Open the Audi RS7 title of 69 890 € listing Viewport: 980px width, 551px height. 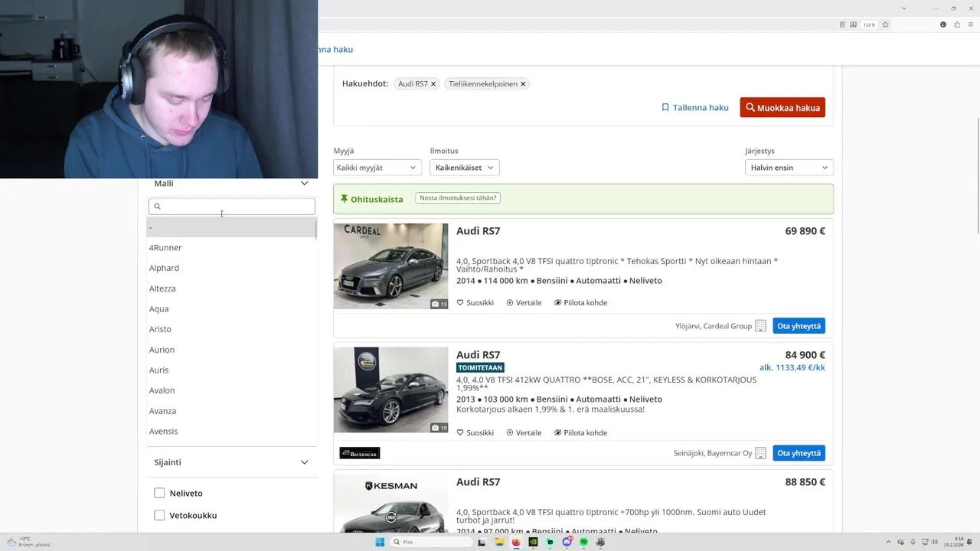point(478,231)
